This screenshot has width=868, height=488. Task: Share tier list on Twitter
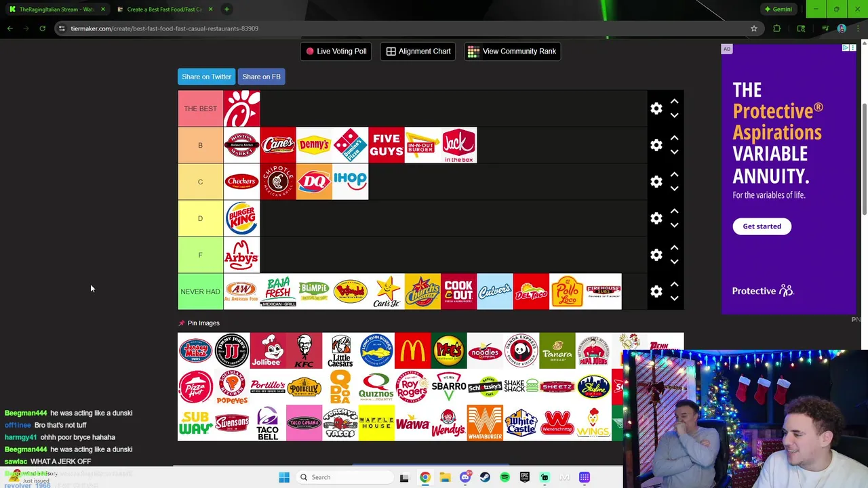206,77
